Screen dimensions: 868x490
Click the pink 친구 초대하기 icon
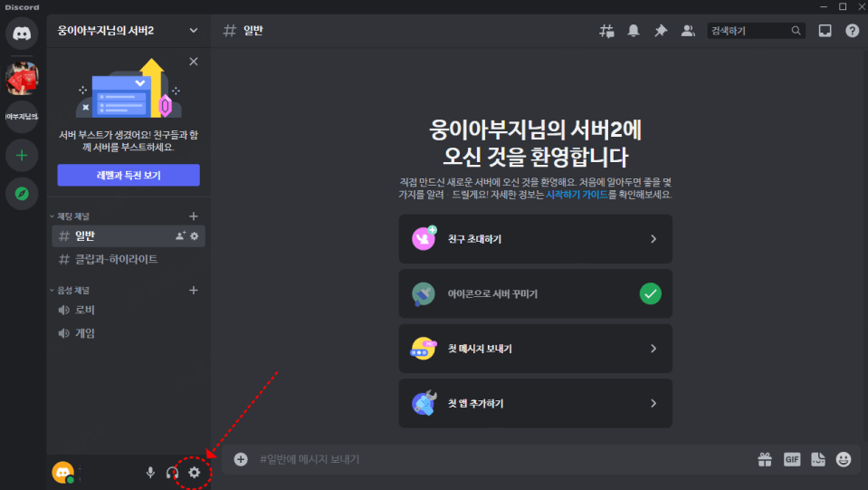pyautogui.click(x=424, y=238)
